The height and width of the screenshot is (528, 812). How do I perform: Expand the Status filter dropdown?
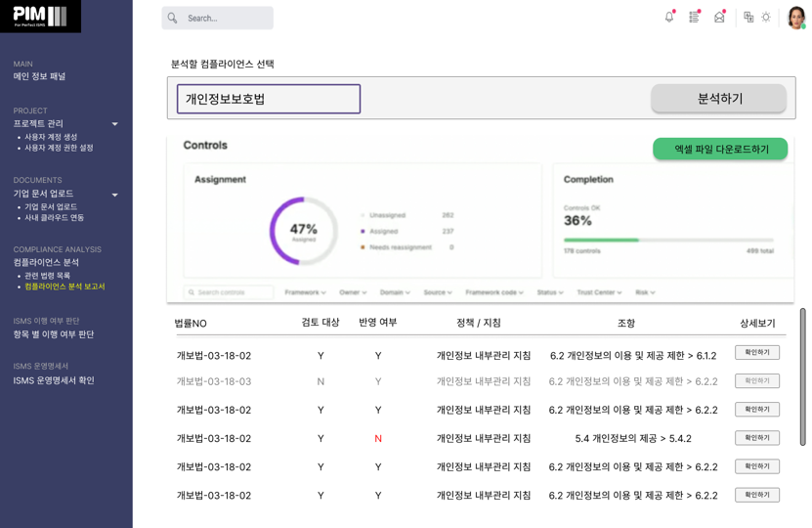pyautogui.click(x=550, y=292)
